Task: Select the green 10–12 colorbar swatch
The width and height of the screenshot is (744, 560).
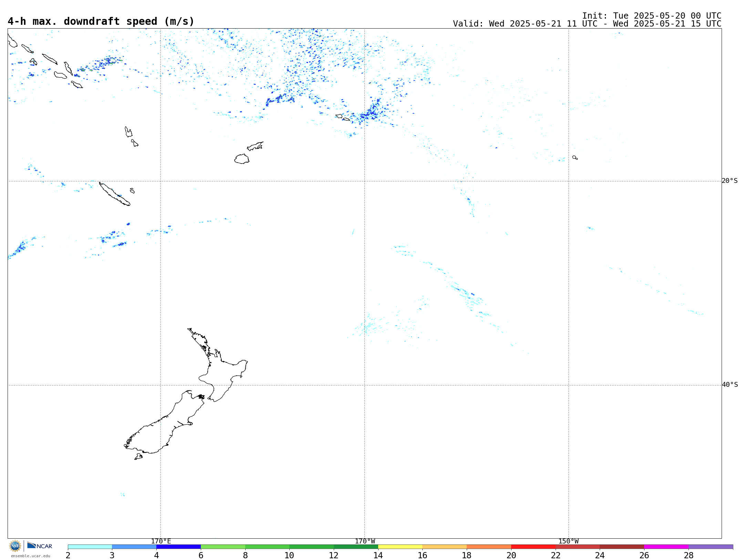Action: pyautogui.click(x=311, y=547)
